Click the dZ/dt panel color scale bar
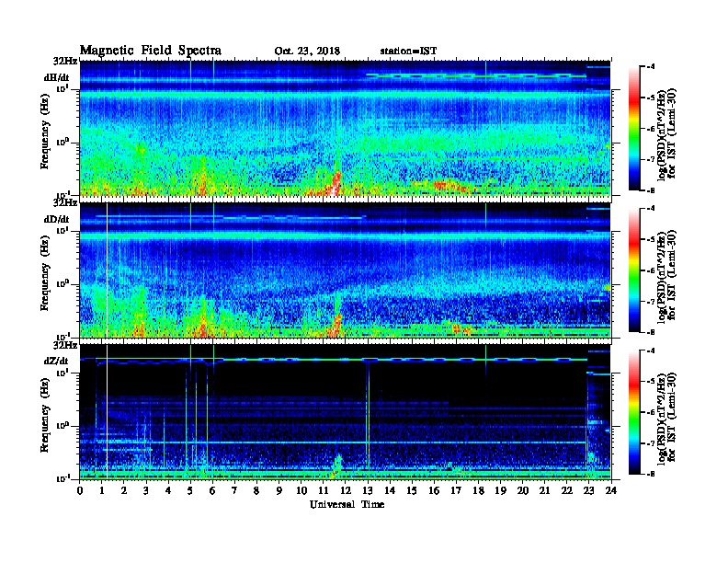Viewport: 728px width, 563px height. point(633,412)
